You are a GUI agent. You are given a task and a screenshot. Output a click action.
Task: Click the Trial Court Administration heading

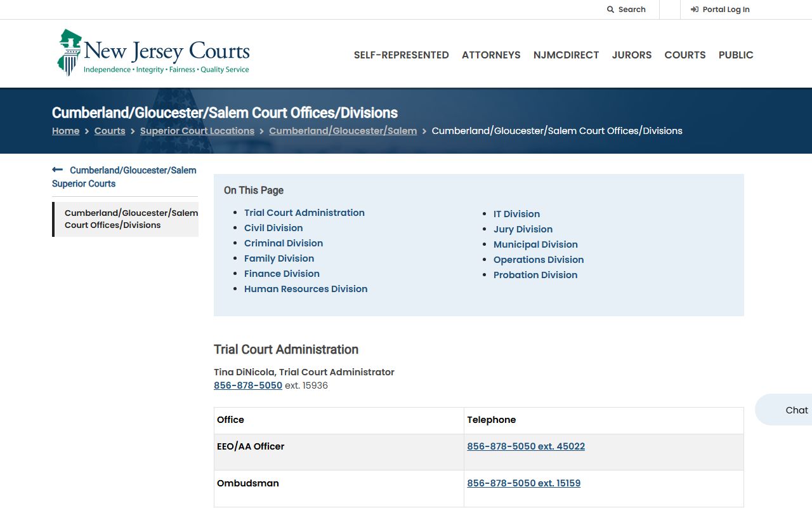pos(286,349)
